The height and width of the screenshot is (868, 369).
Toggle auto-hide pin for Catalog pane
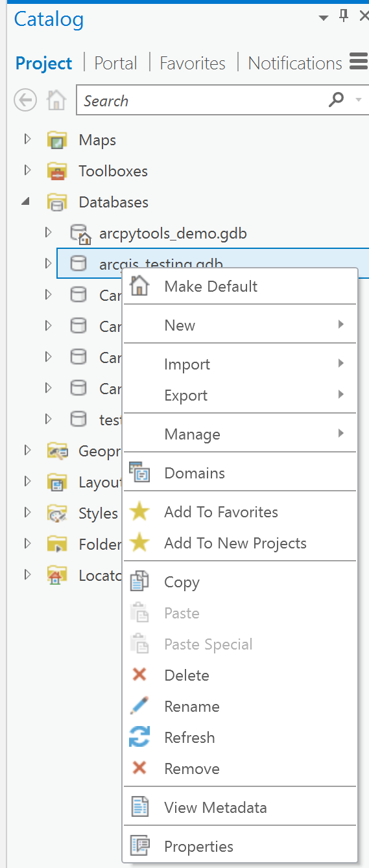pyautogui.click(x=344, y=17)
